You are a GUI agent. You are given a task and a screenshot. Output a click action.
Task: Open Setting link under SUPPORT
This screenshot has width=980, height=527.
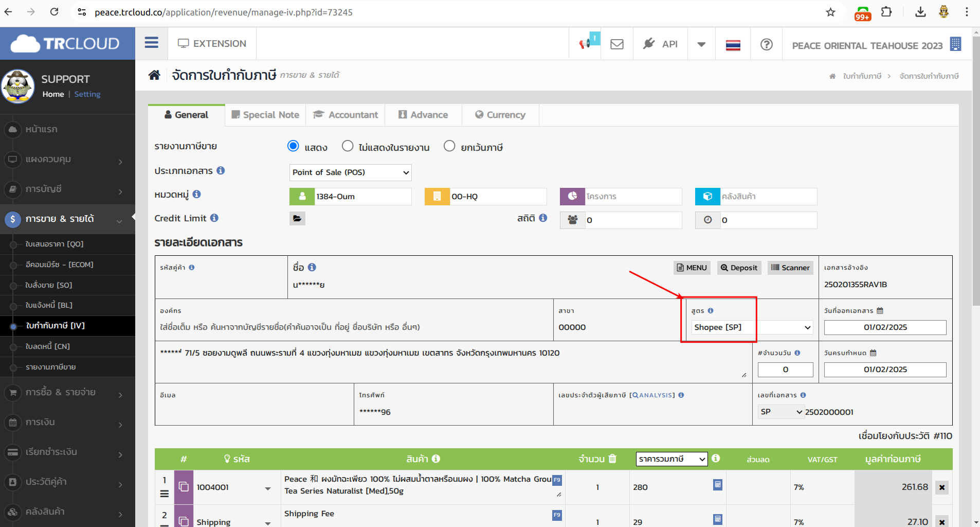87,94
